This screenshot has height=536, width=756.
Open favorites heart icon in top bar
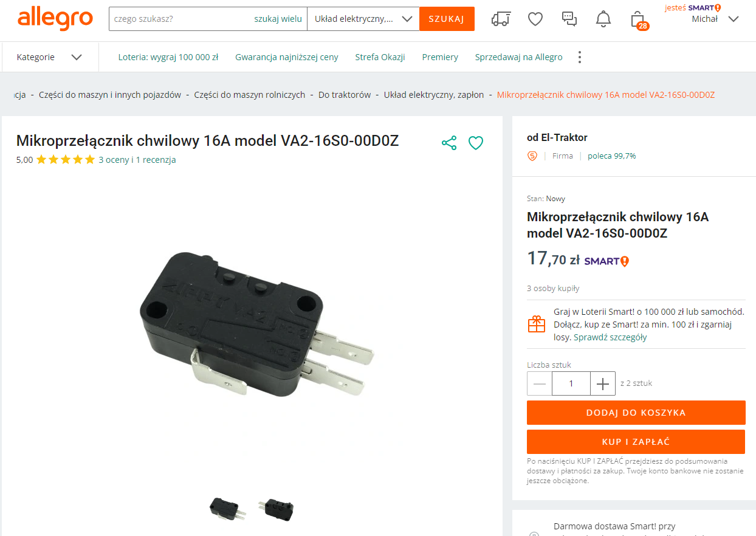click(x=535, y=19)
